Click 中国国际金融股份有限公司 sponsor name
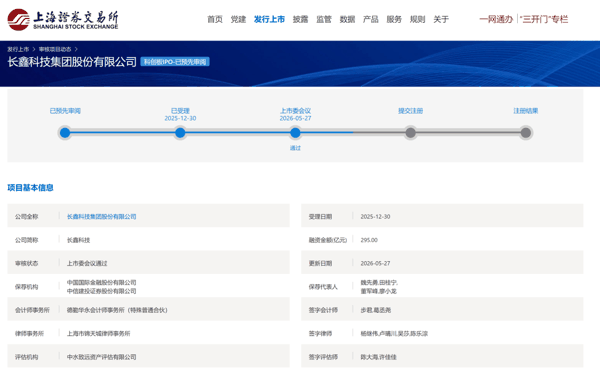This screenshot has height=371, width=600. [x=101, y=283]
